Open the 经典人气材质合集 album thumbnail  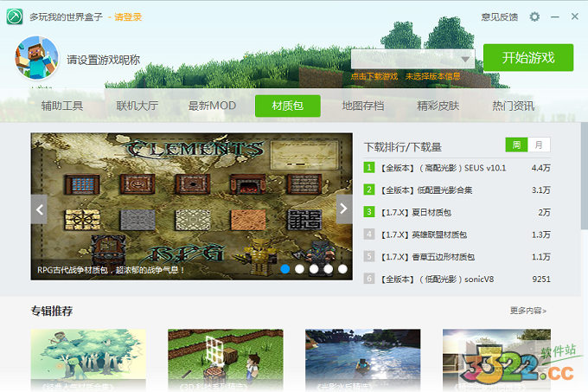coord(88,360)
